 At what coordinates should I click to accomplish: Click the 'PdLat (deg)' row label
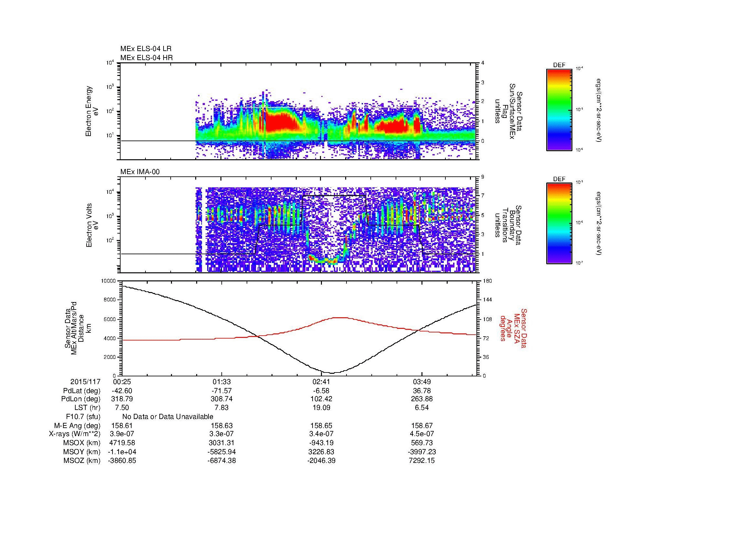pyautogui.click(x=82, y=391)
